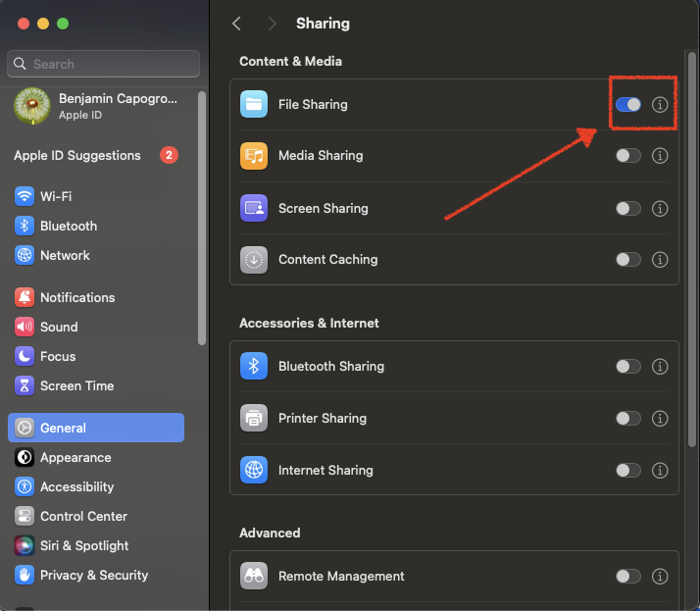Image resolution: width=700 pixels, height=611 pixels.
Task: Select General in the sidebar
Action: [x=96, y=428]
